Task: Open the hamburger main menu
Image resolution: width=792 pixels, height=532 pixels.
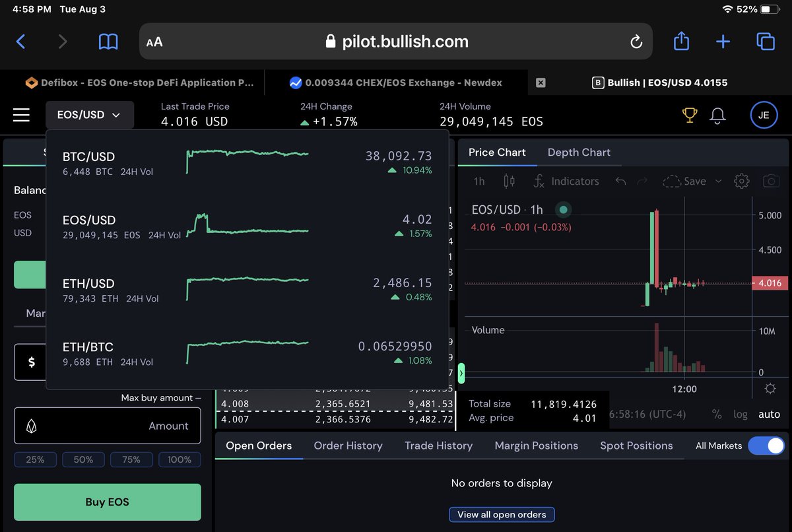Action: tap(21, 115)
